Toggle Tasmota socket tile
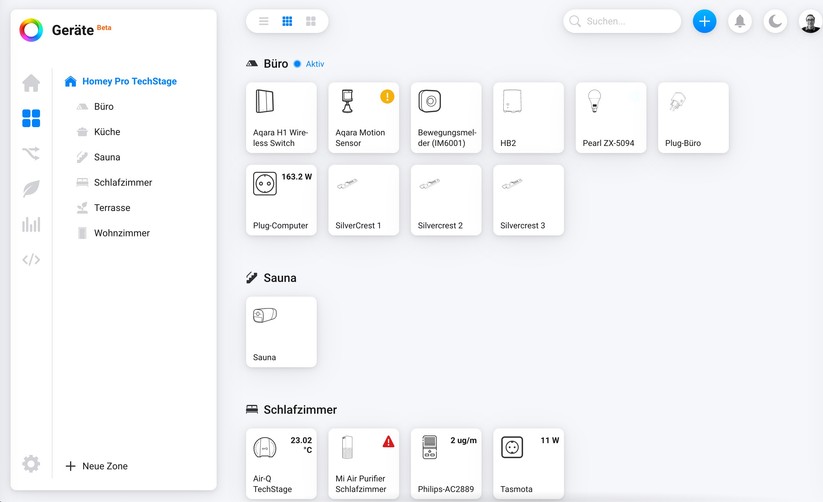 pos(529,464)
